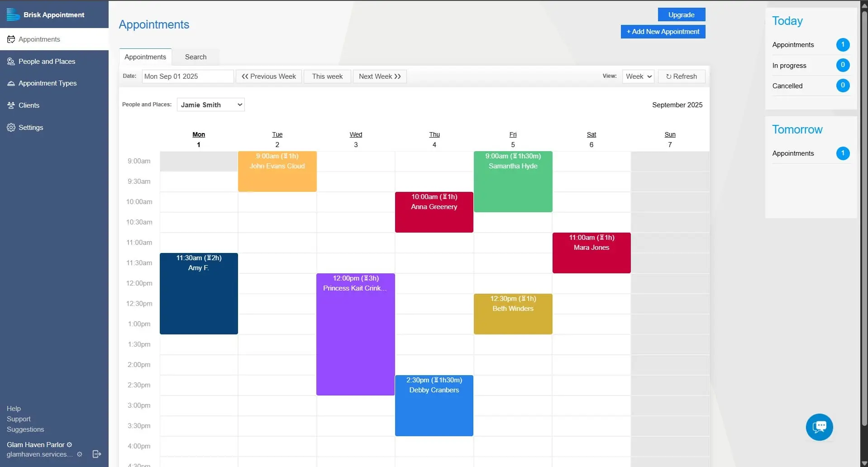Click the Glam Haven Parlor business name
The image size is (868, 467).
click(36, 445)
